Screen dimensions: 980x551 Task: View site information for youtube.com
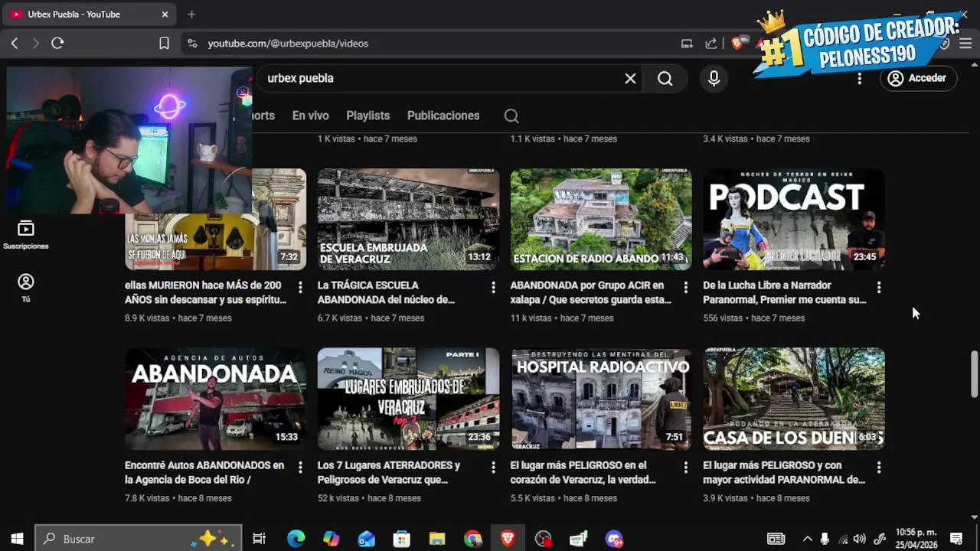(191, 44)
